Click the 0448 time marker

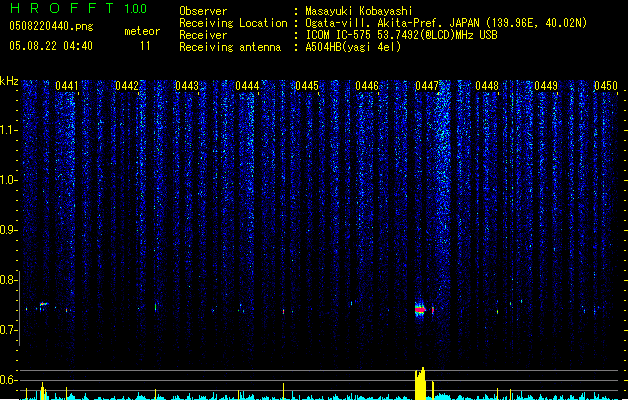[487, 86]
